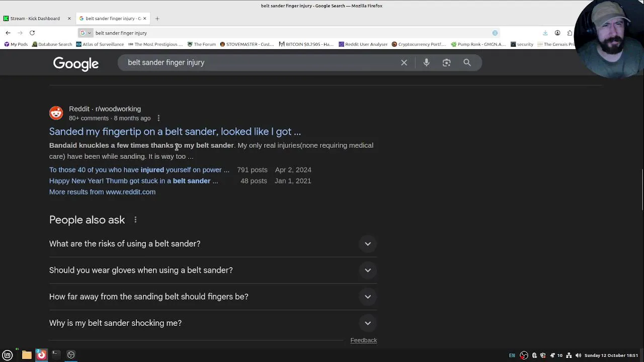Open the Linux Mint start menu
Screen dimensions: 644x362
tap(7, 355)
